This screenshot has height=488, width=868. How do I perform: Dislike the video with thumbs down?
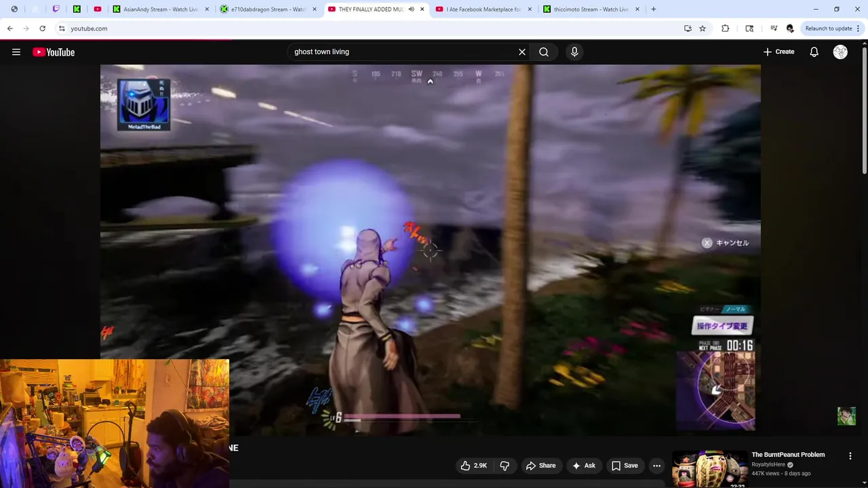(505, 466)
